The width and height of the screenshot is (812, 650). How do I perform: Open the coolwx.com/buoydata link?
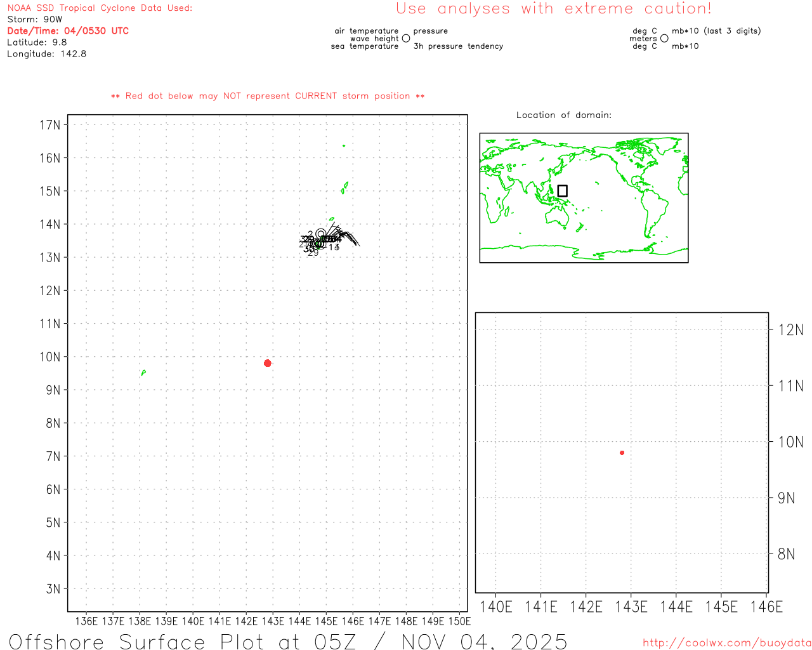click(x=727, y=642)
